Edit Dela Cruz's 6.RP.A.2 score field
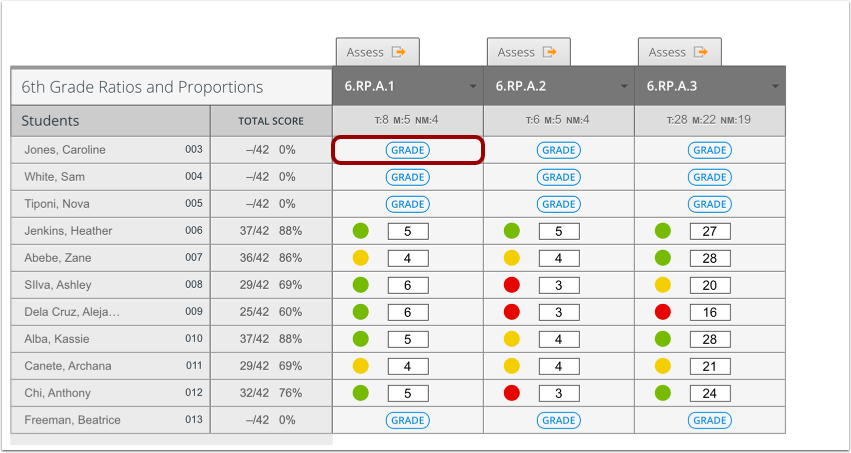Screen dimensions: 851x453 pos(559,312)
